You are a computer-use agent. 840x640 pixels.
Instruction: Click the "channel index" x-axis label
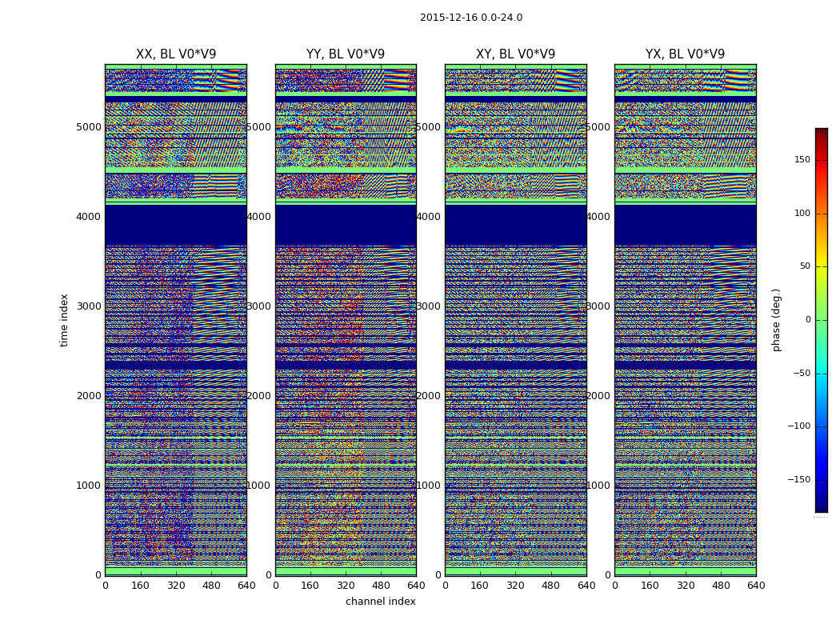(x=380, y=602)
